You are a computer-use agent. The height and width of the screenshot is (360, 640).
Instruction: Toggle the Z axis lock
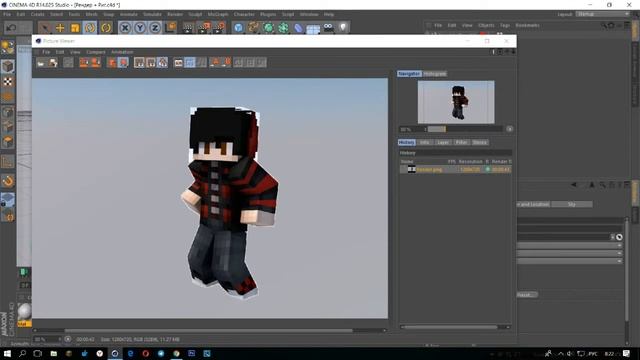155,28
